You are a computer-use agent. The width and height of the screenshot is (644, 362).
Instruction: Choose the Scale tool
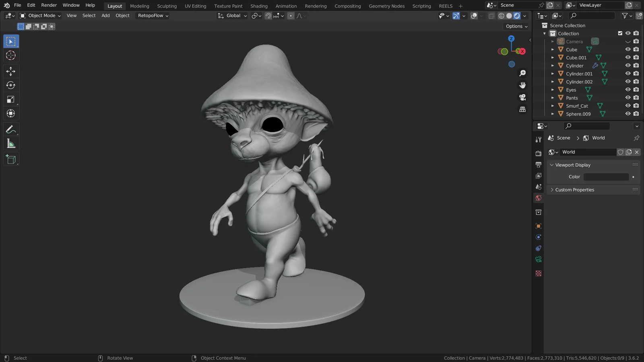11,99
